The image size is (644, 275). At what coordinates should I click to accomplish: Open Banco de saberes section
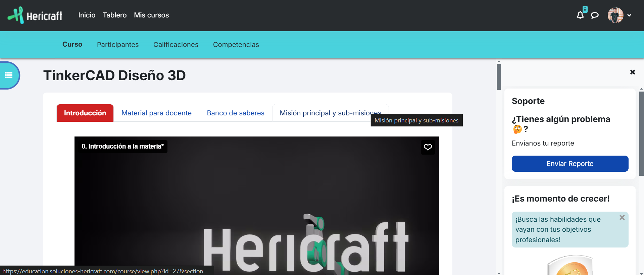point(235,113)
